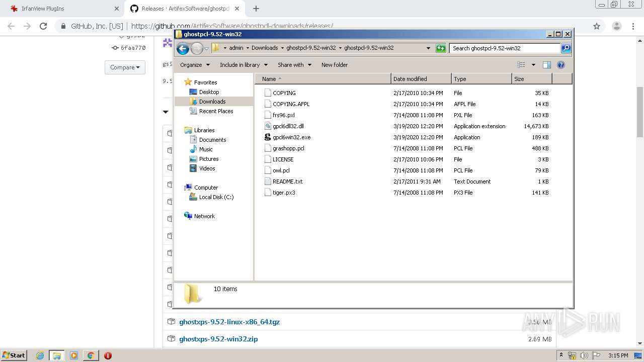Sort files by the Type column header

tap(481, 79)
